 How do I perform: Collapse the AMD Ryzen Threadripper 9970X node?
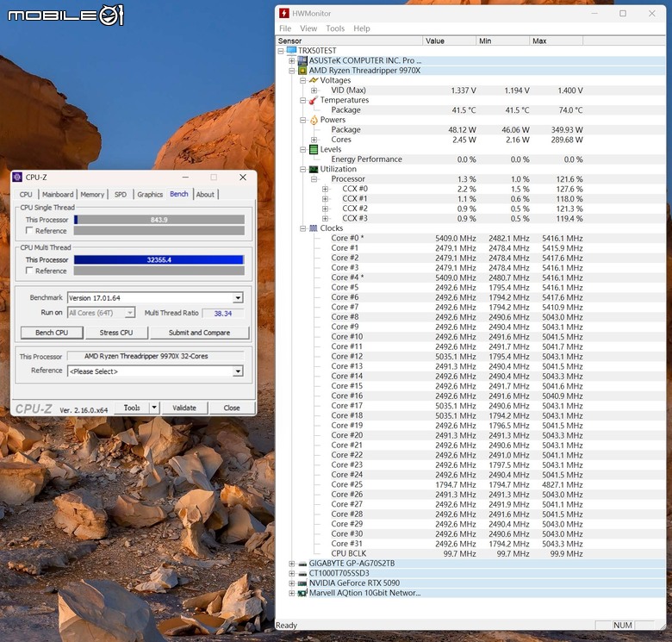click(x=292, y=71)
